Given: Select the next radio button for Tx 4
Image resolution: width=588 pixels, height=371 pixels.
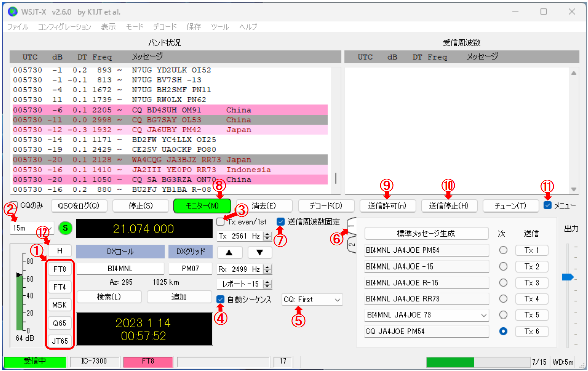Looking at the screenshot, I should point(503,298).
